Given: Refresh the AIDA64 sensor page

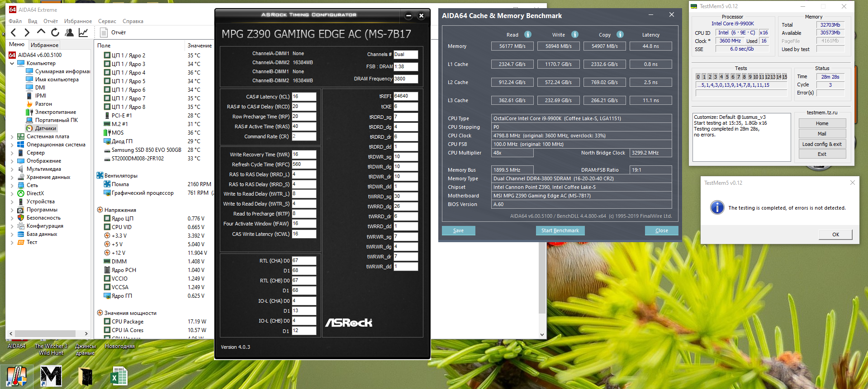Looking at the screenshot, I should point(55,33).
